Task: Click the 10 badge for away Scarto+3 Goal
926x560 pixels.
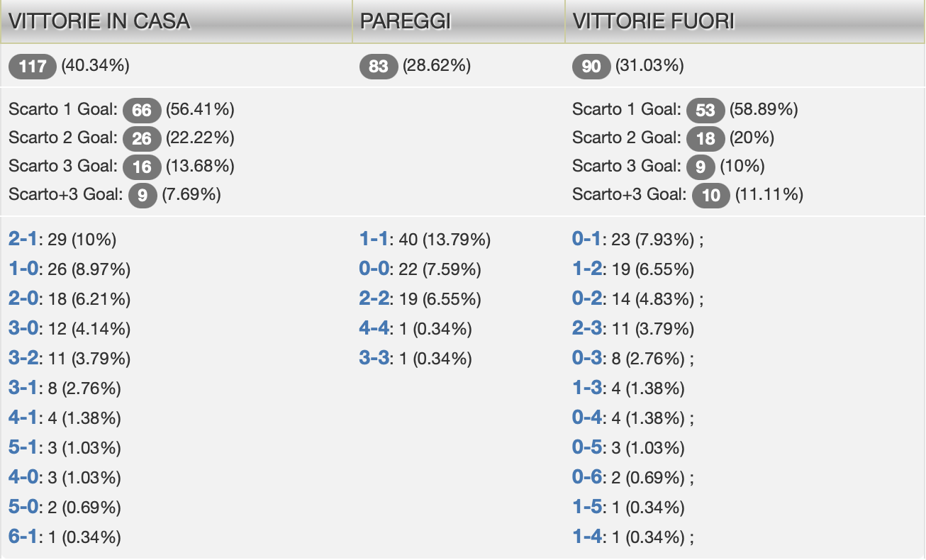Action: [711, 195]
